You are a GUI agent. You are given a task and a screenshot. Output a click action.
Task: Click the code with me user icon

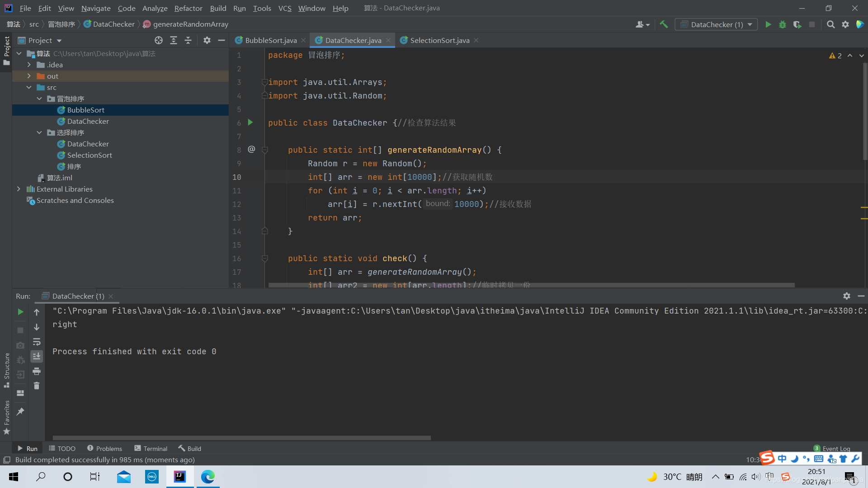pos(642,24)
